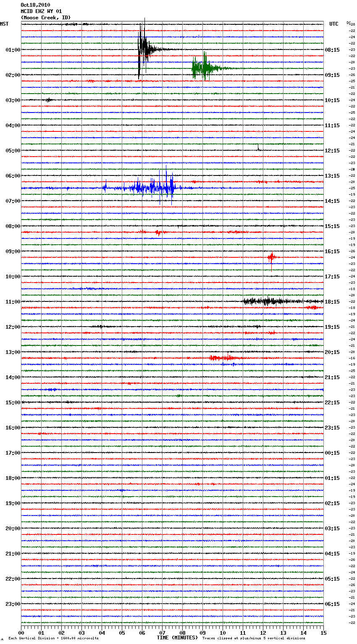Screen dimensions: 357x644
Task: Click the 08 minute tick label on bottom axis
Action: coord(182,633)
